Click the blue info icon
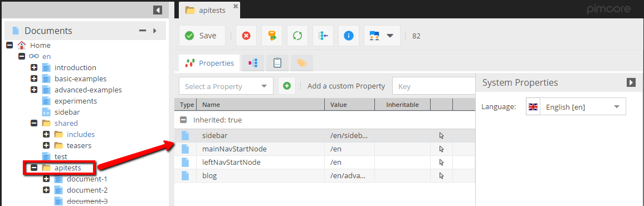Screen dimensions: 644x206 (x=349, y=36)
